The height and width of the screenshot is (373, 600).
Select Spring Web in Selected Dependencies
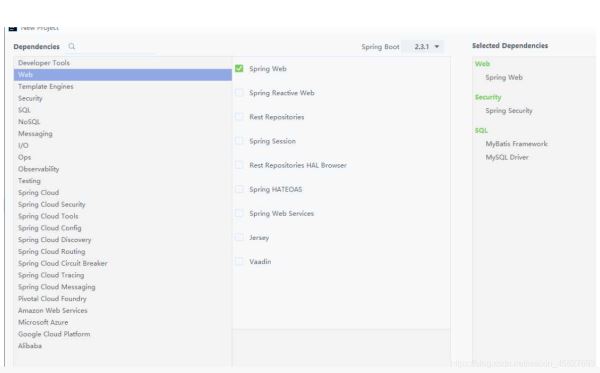504,77
